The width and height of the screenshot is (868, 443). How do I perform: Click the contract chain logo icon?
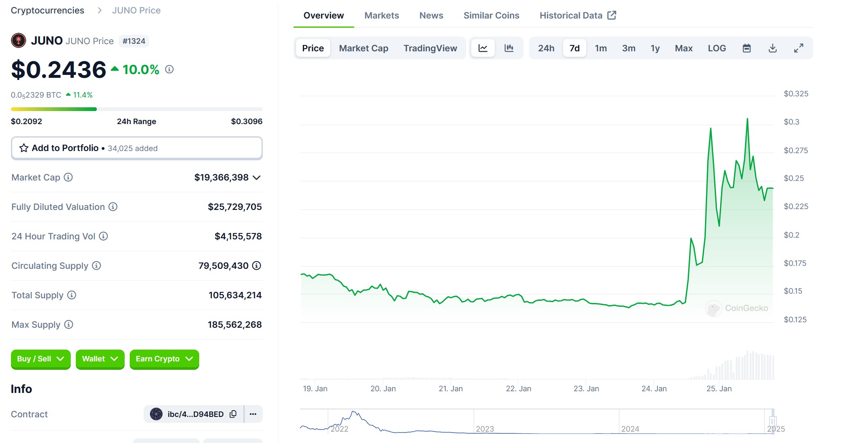pyautogui.click(x=156, y=414)
